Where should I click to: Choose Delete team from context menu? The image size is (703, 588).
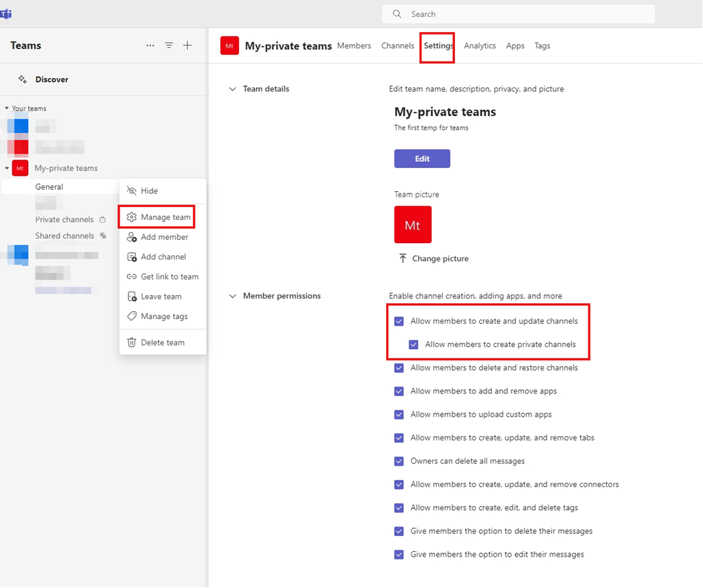[x=163, y=342]
